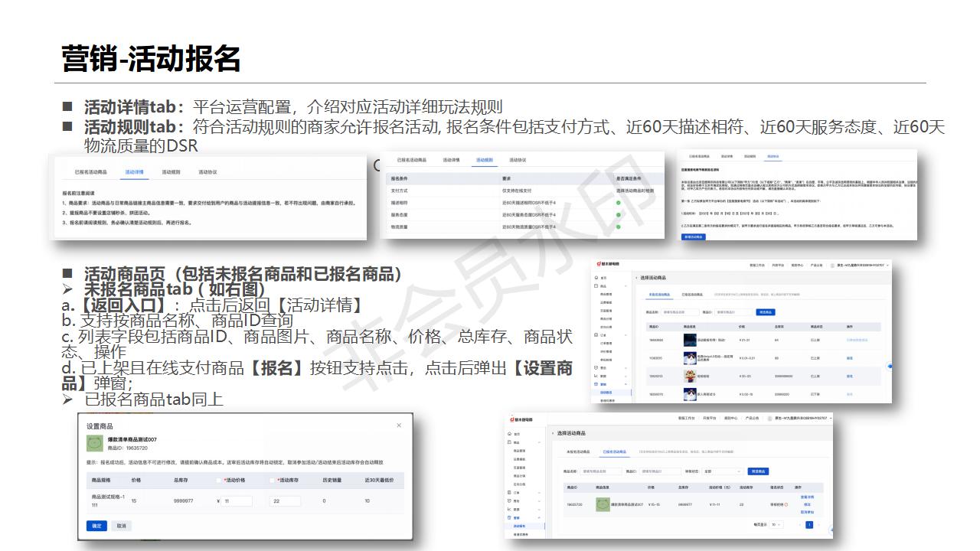Click 确定 in the 设置商品 dialog
Screen dimensions: 980x551
point(96,526)
